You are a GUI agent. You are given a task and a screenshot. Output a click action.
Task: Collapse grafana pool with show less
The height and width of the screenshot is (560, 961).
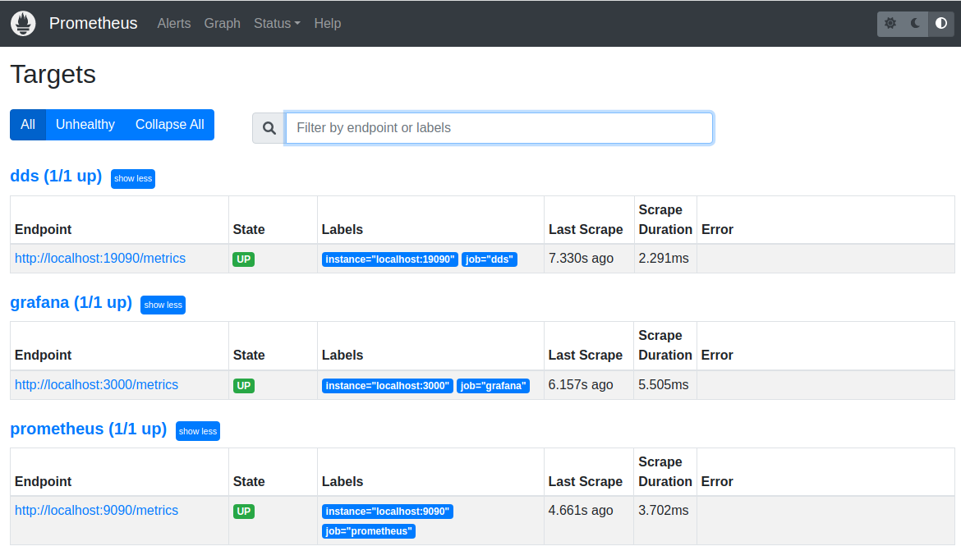click(163, 305)
